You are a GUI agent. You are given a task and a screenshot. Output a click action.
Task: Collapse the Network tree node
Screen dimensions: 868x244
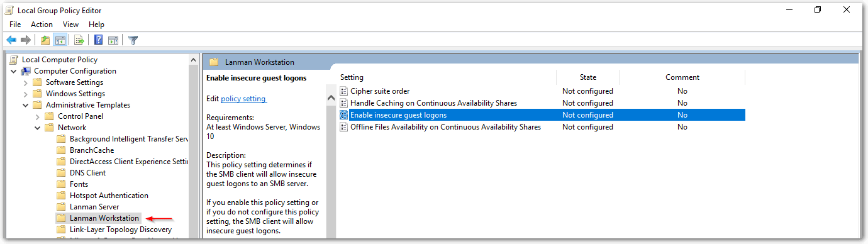pyautogui.click(x=38, y=128)
